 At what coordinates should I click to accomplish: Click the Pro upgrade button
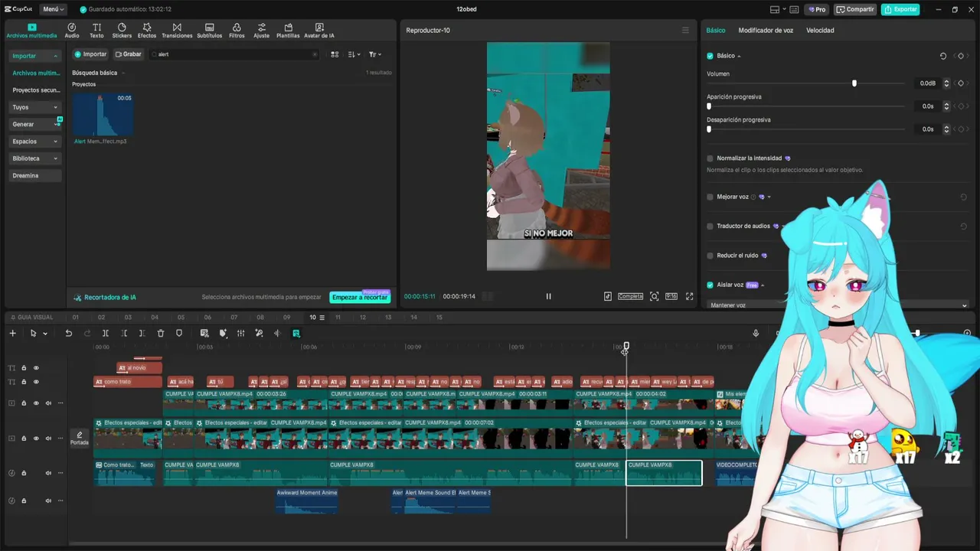tap(816, 9)
